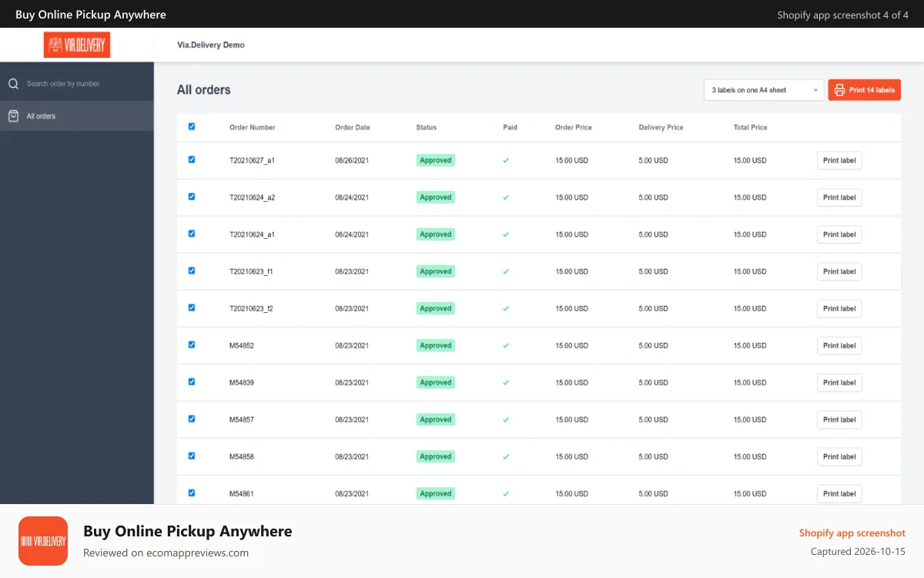Image resolution: width=924 pixels, height=578 pixels.
Task: Uncheck order T20210623_f1 checkbox
Action: click(192, 271)
